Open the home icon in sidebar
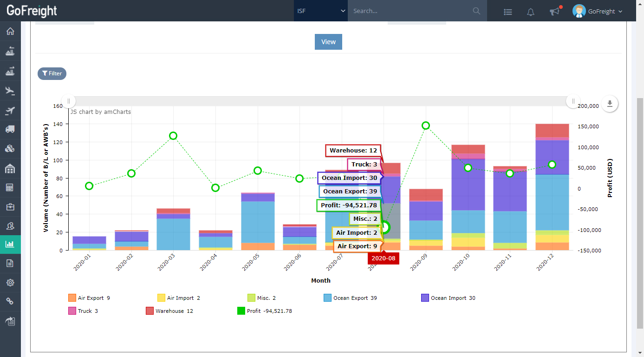Viewport: 644px width, 357px height. (10, 32)
